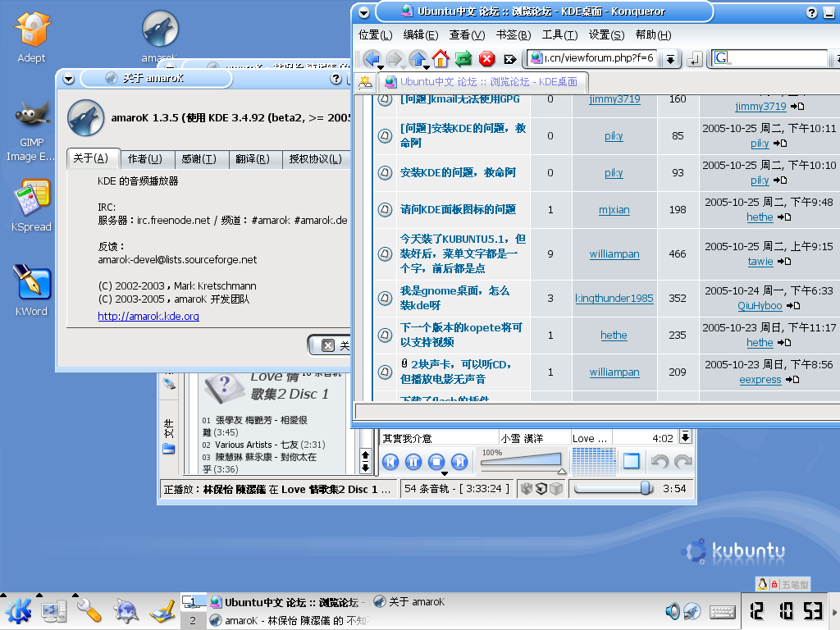
Task: Open the up button history dropdown arrow
Action: (x=427, y=67)
